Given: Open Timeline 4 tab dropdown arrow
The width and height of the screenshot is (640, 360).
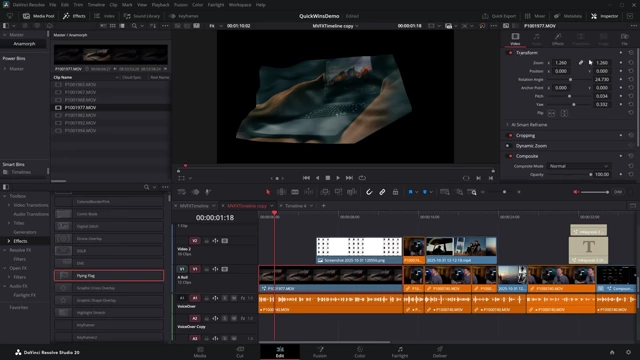Looking at the screenshot, I should pos(311,206).
